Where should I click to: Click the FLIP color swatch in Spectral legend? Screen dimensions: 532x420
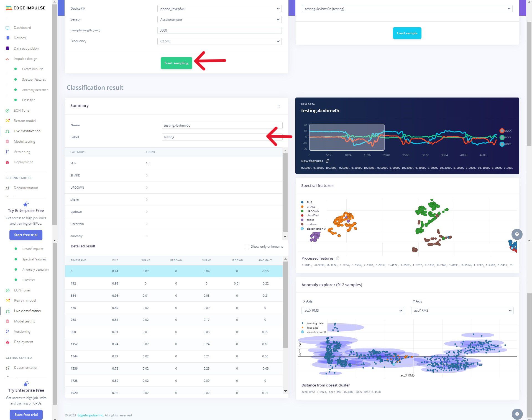point(302,203)
